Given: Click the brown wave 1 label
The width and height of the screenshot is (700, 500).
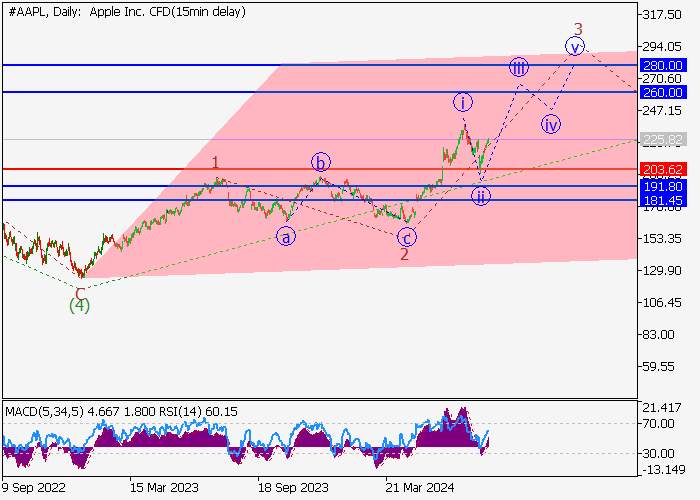Looking at the screenshot, I should [216, 162].
